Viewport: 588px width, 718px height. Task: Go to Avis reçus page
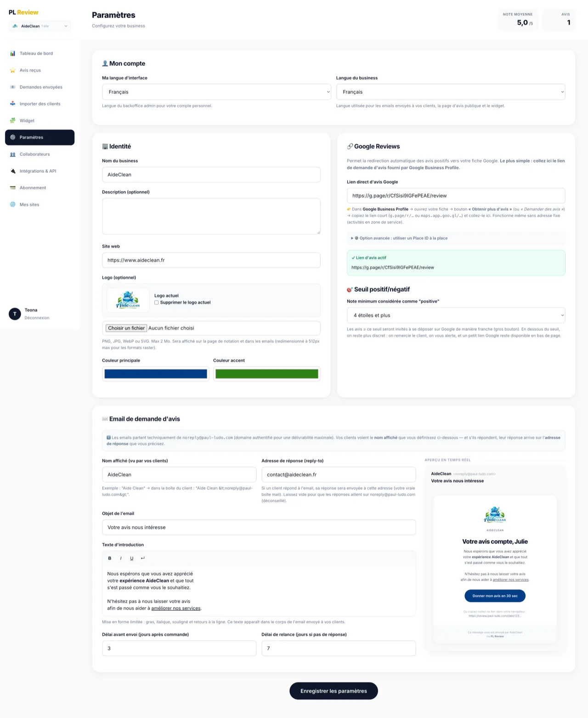(40, 70)
